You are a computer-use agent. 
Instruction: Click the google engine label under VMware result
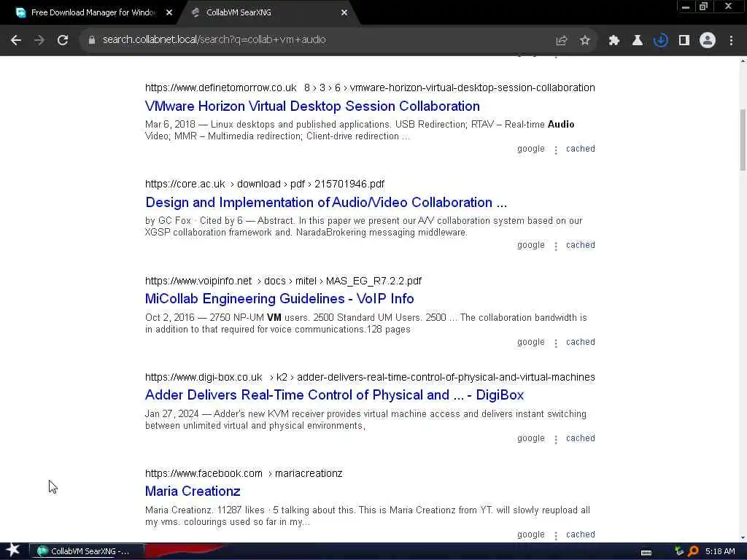point(531,149)
